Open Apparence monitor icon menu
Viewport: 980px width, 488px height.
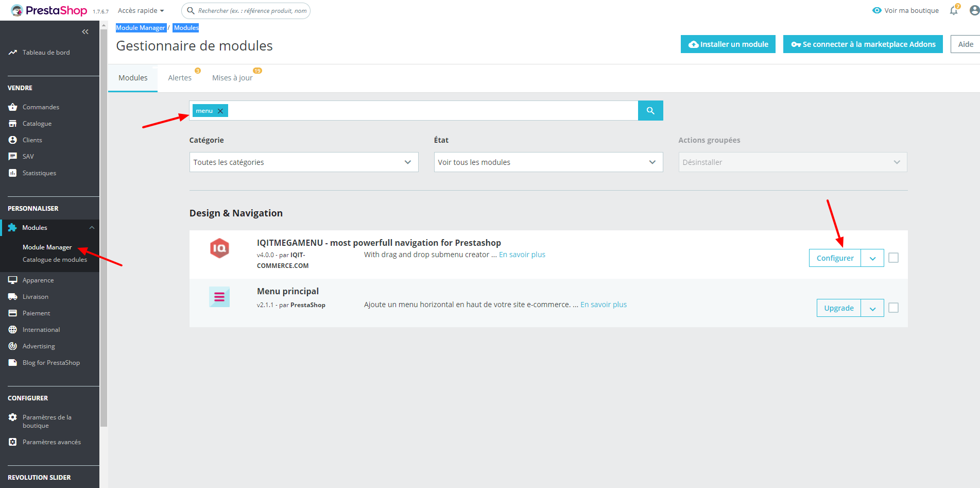click(x=13, y=280)
